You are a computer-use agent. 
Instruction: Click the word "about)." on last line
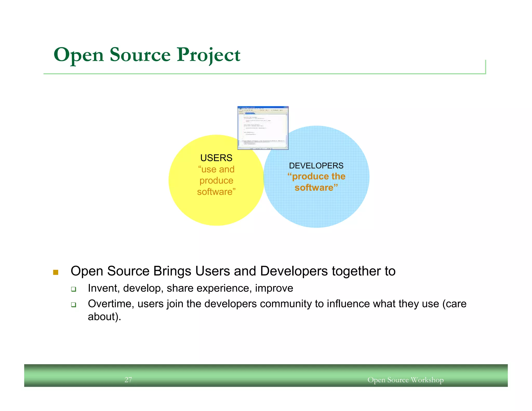(104, 317)
